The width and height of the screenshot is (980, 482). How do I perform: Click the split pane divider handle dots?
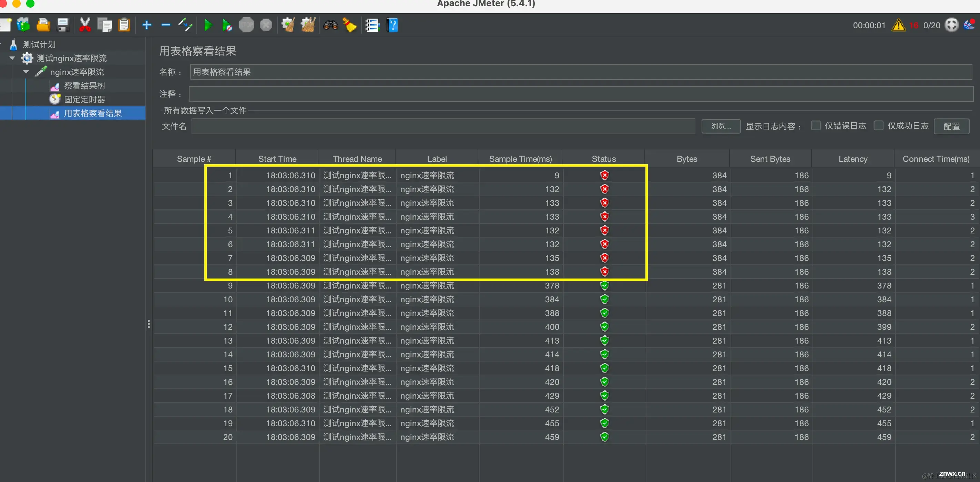click(x=149, y=324)
